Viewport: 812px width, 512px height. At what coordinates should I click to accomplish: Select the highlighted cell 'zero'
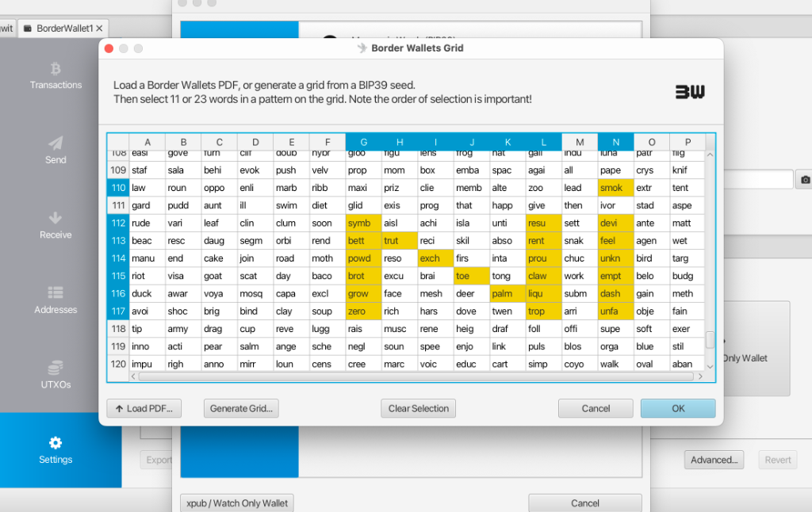363,311
